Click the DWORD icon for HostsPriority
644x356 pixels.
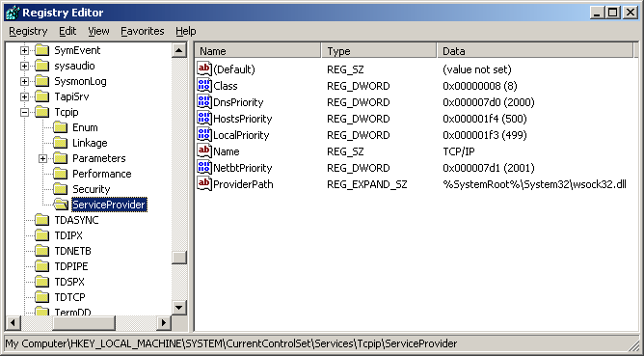(204, 118)
